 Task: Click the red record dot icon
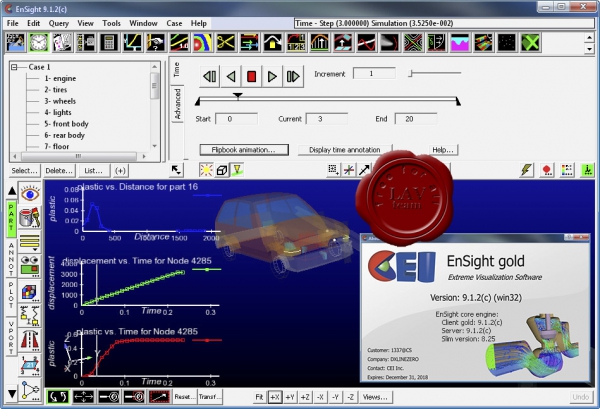[x=547, y=170]
